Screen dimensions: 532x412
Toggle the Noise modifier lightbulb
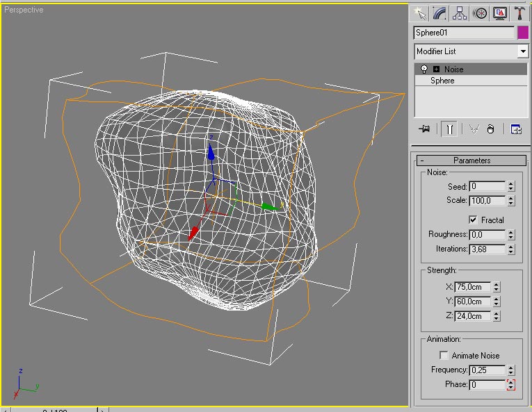(424, 69)
